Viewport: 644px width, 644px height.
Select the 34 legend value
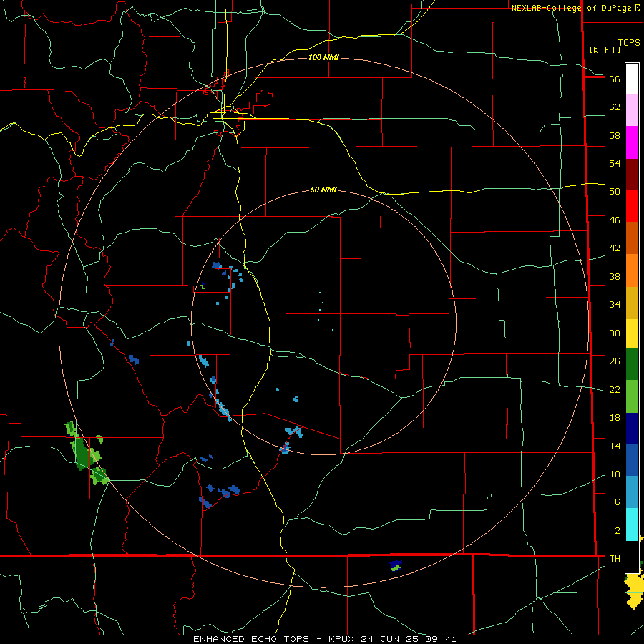[615, 305]
